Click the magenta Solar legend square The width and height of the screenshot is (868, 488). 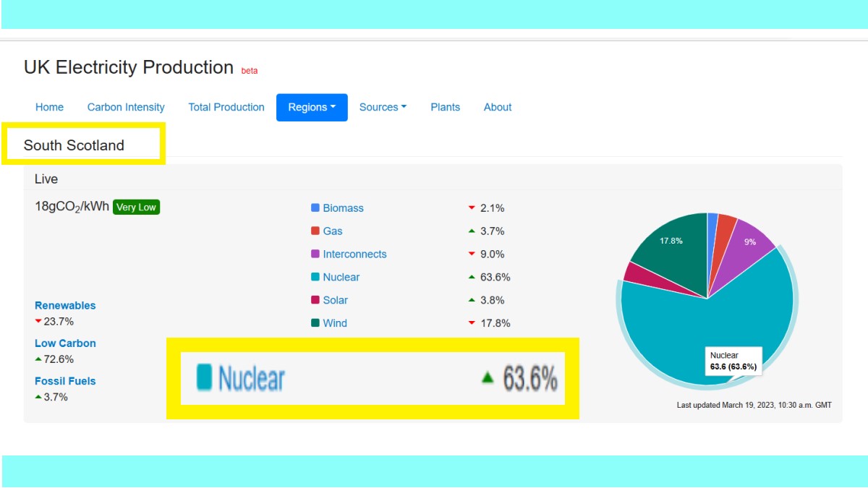pyautogui.click(x=315, y=300)
